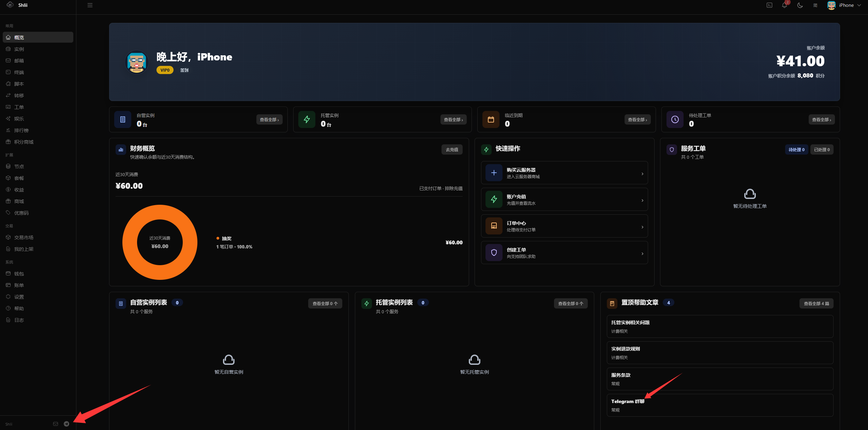Open the Telegram 群聊 help article
868x430 pixels.
tap(720, 405)
